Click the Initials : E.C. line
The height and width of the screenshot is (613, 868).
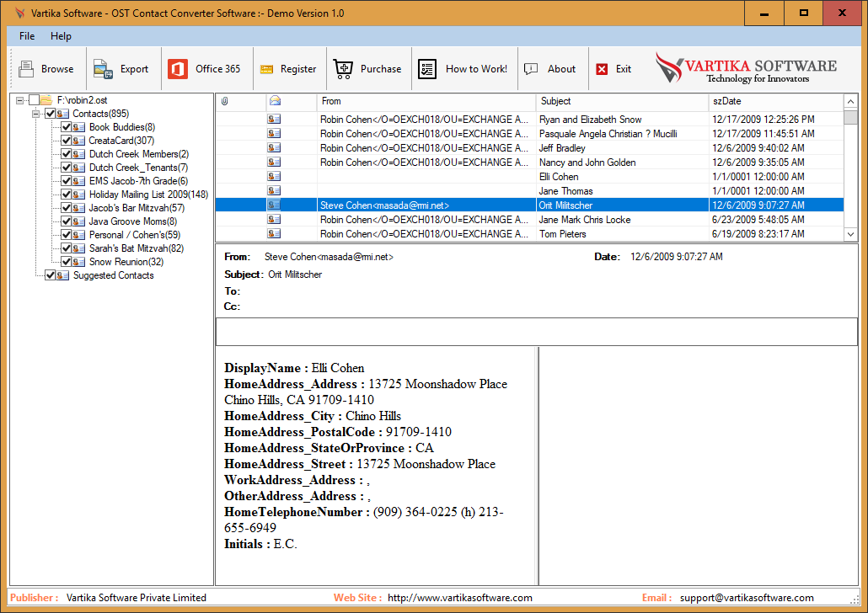[260, 545]
